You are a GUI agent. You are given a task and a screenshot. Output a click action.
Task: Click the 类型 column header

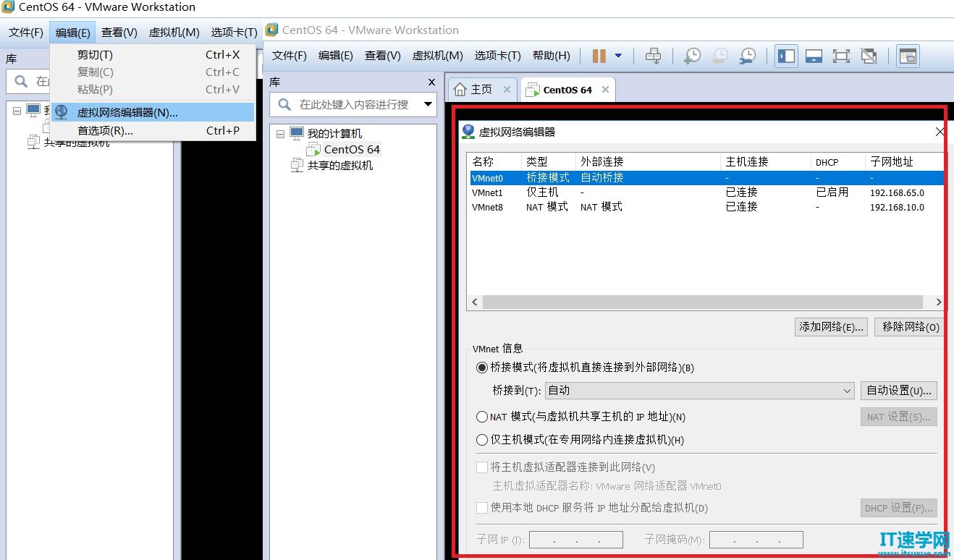548,161
